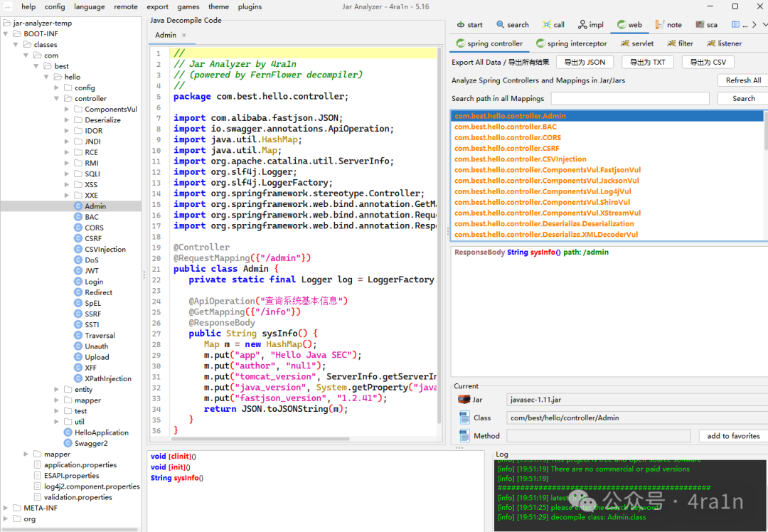Close the Admin decompile tab
Screen dimensions: 768x532
click(184, 35)
